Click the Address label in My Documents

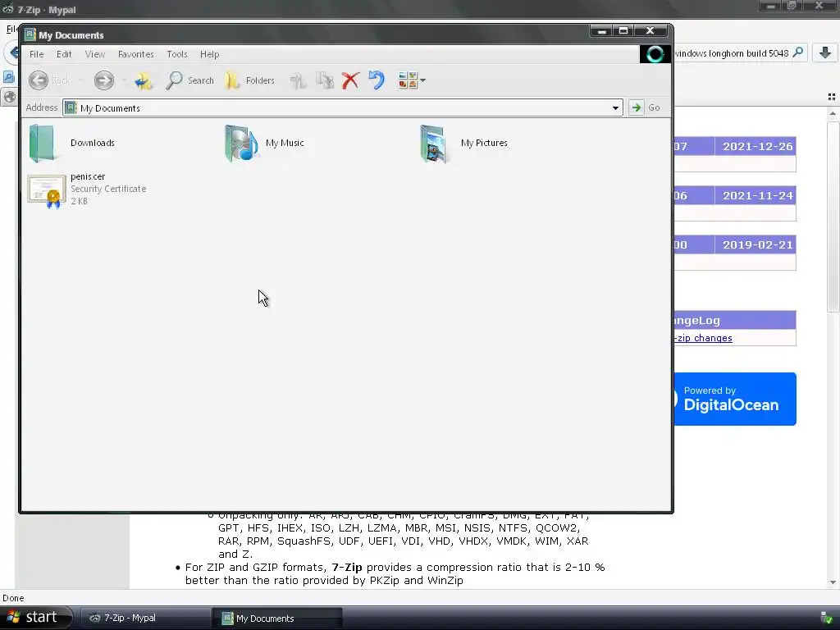coord(41,107)
